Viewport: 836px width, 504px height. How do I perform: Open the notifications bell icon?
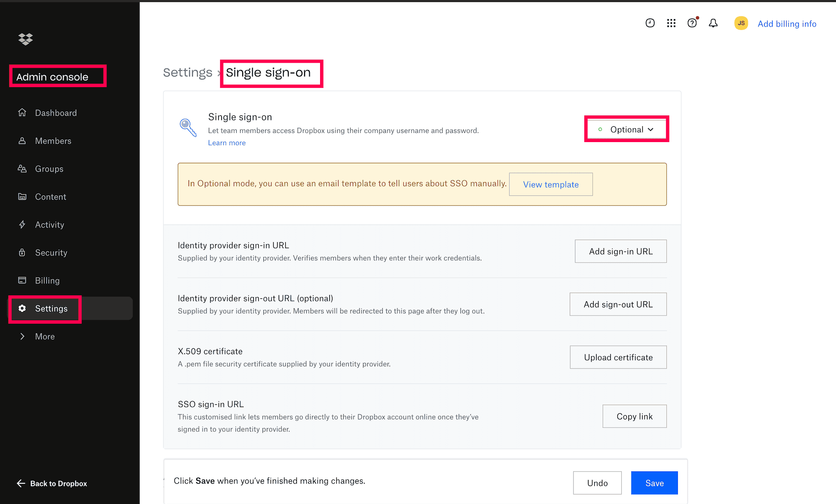pos(713,23)
